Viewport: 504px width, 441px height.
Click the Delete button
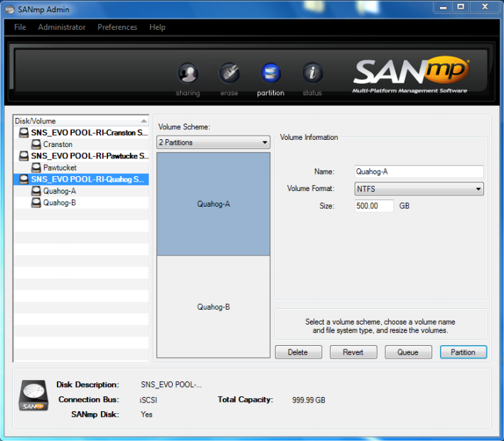(299, 352)
